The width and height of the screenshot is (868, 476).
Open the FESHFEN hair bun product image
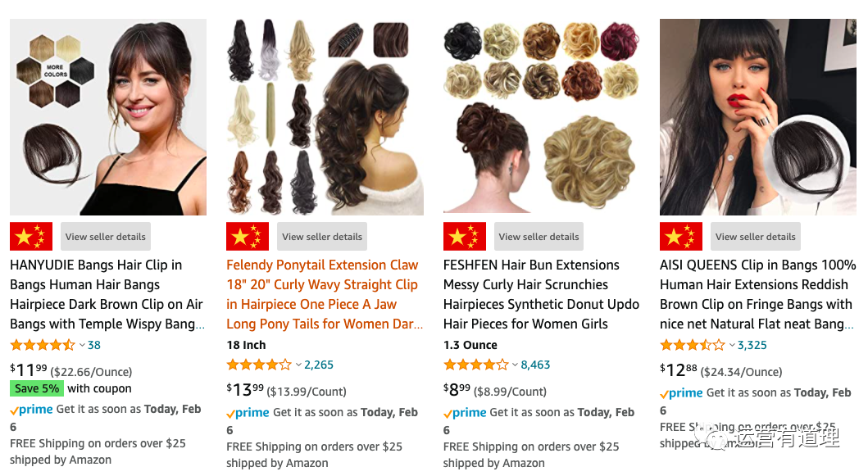pos(542,117)
